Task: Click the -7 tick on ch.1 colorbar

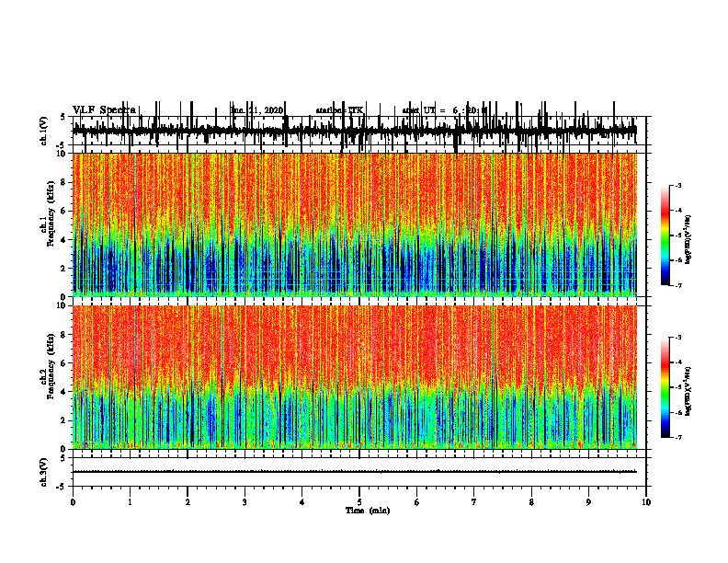Action: point(677,285)
